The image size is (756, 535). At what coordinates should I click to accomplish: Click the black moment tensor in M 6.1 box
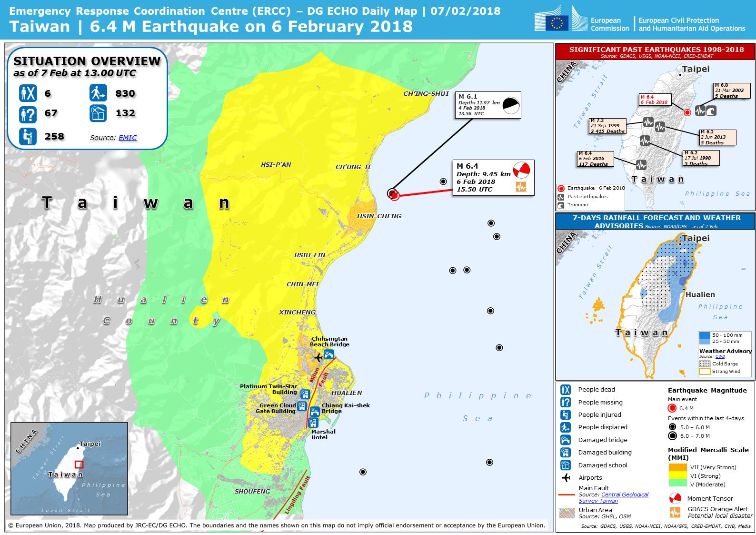click(x=511, y=106)
